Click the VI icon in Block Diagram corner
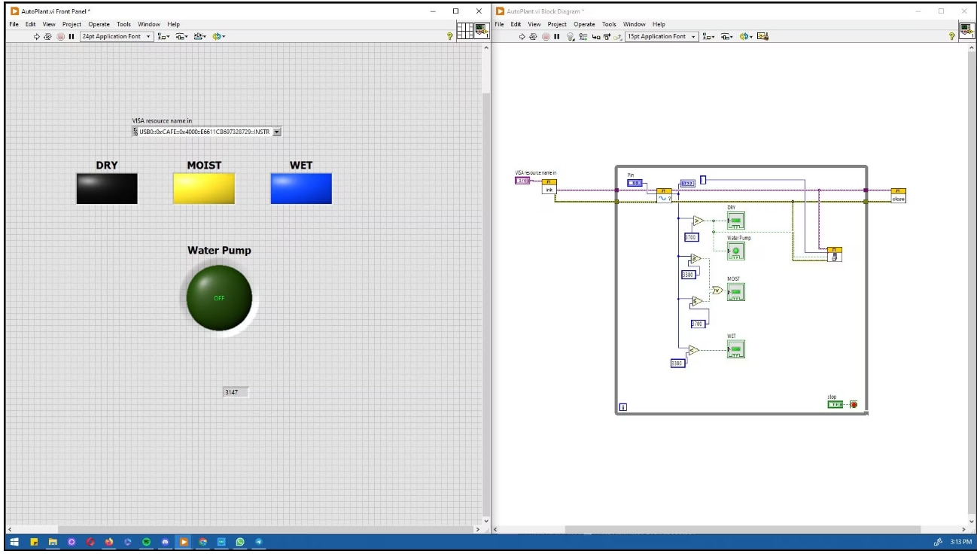The image size is (977, 560). [967, 31]
